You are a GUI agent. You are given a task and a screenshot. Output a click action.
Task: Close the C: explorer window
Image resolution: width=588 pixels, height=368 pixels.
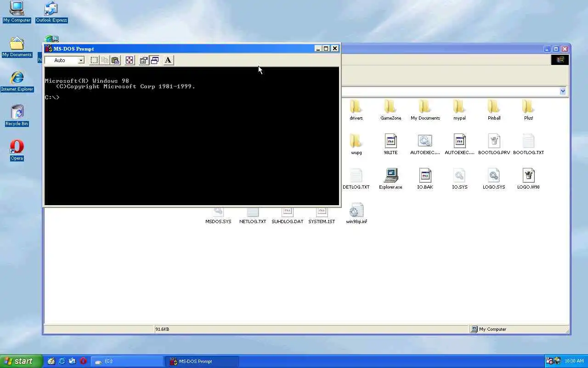(x=565, y=49)
